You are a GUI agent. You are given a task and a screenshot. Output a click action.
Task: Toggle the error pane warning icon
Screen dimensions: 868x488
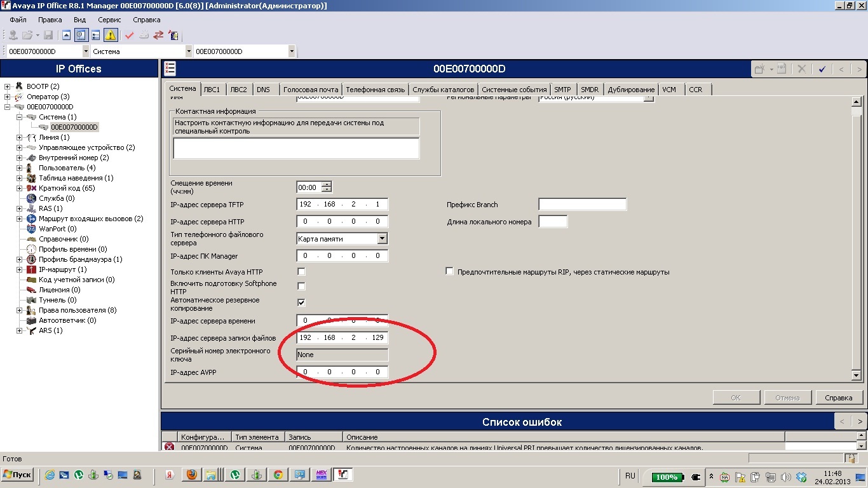coord(111,35)
